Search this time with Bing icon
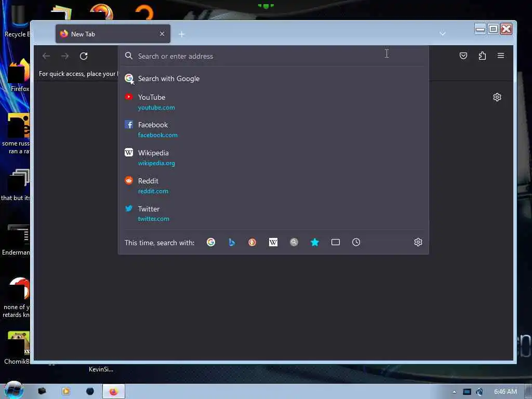 click(232, 242)
